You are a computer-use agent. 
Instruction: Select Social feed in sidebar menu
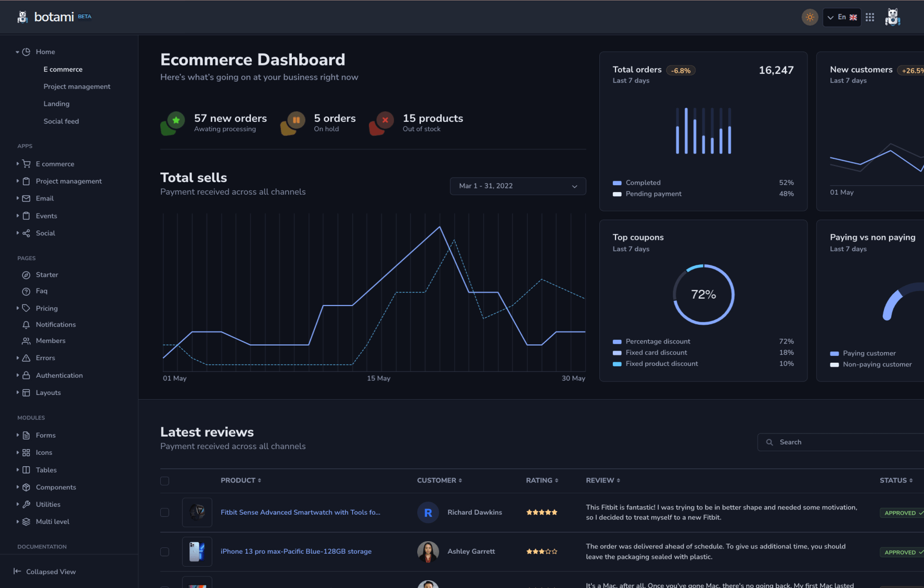(61, 121)
